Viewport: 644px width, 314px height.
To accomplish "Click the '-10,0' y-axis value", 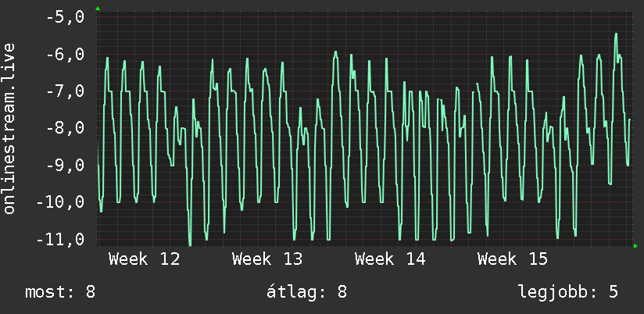I will click(61, 202).
